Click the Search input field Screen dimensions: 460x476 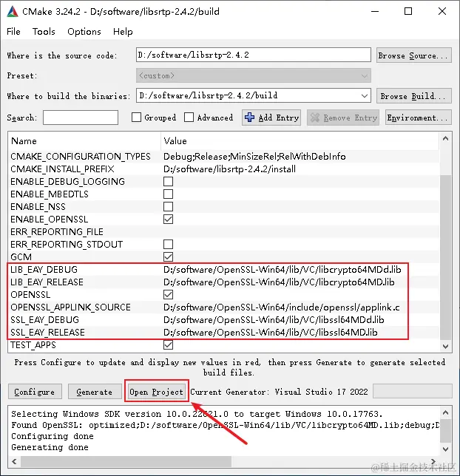81,118
